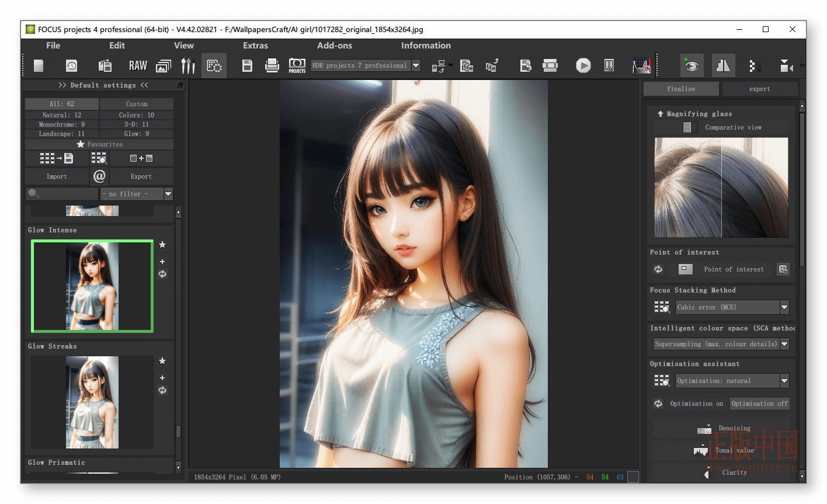Image resolution: width=827 pixels, height=504 pixels.
Task: Click the load project file icon
Action: (x=105, y=65)
